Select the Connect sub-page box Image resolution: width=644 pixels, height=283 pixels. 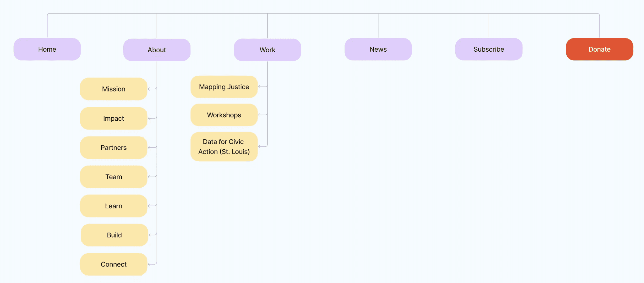tap(114, 264)
